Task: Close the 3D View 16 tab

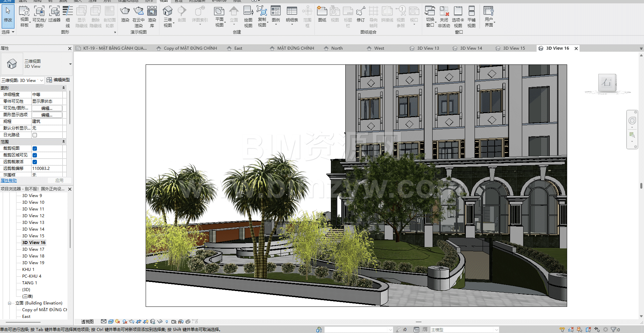Action: coord(576,48)
